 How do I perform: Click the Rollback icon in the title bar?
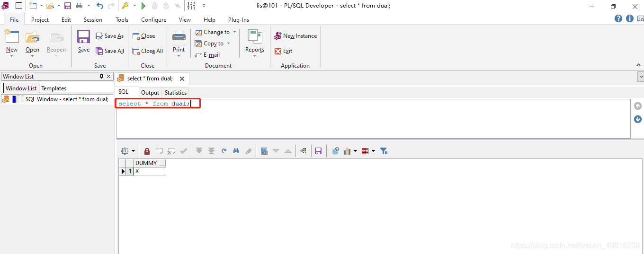click(166, 6)
